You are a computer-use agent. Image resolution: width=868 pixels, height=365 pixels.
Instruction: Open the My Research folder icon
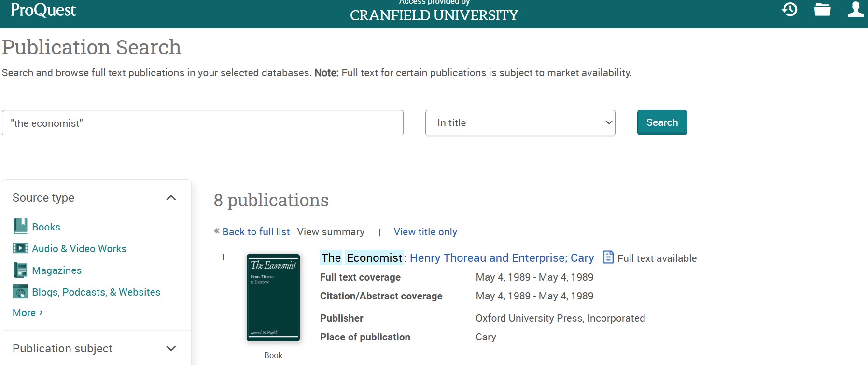pyautogui.click(x=822, y=9)
